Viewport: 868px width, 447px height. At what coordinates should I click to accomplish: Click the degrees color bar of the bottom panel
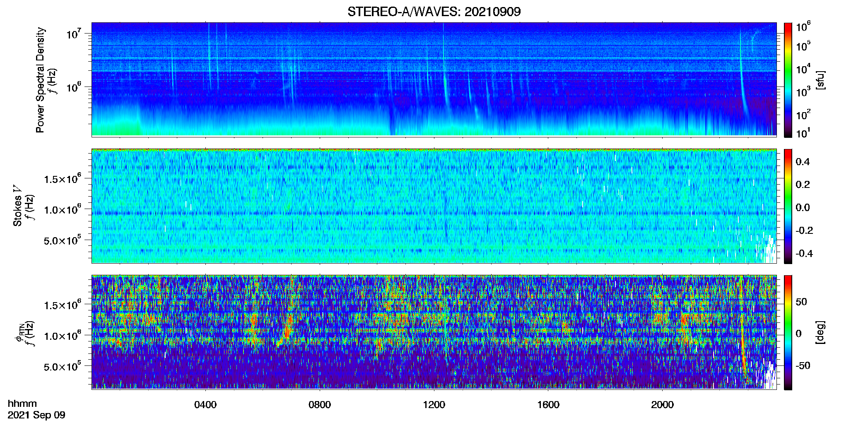[x=788, y=332]
